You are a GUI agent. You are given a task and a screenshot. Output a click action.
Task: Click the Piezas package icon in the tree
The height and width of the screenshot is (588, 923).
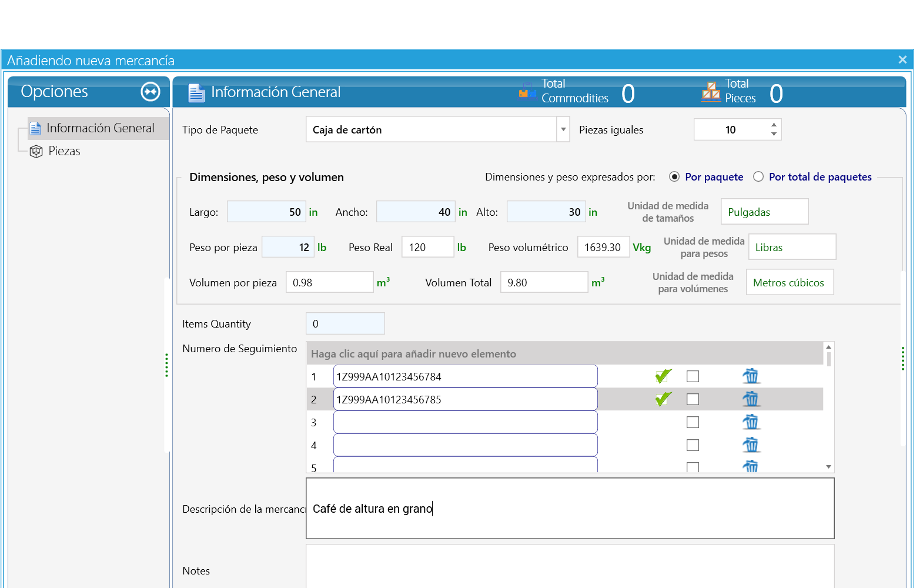pyautogui.click(x=36, y=152)
